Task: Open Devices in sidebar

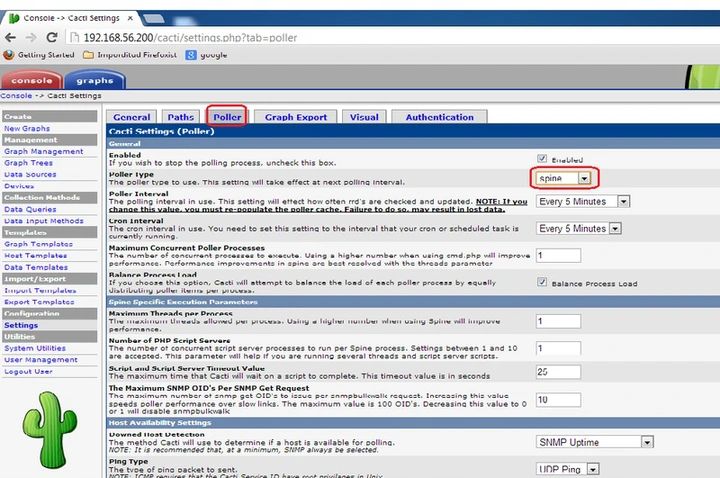Action: [19, 186]
